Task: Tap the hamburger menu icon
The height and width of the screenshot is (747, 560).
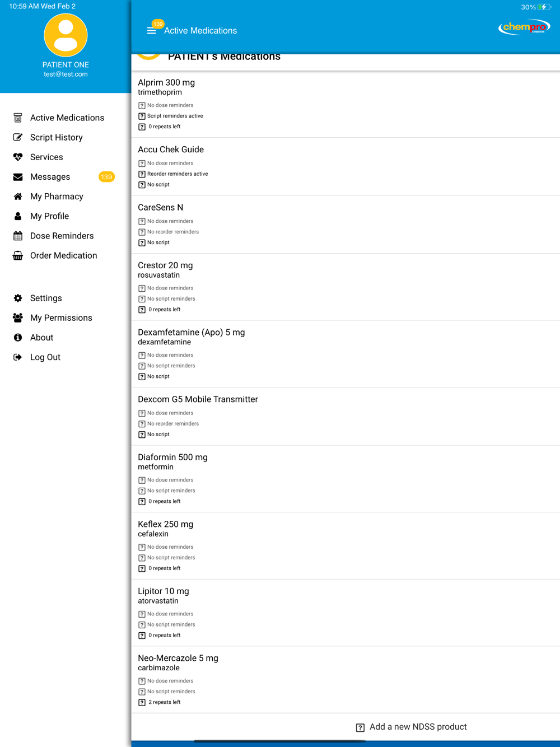Action: pos(151,30)
